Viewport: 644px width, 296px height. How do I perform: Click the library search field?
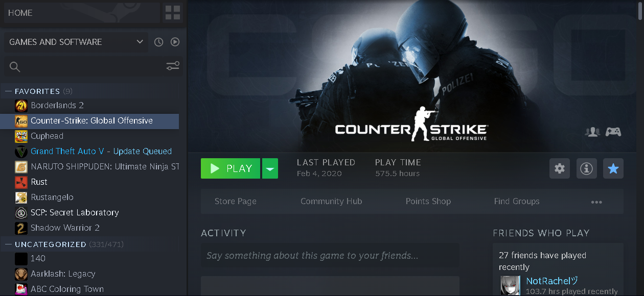coord(93,66)
